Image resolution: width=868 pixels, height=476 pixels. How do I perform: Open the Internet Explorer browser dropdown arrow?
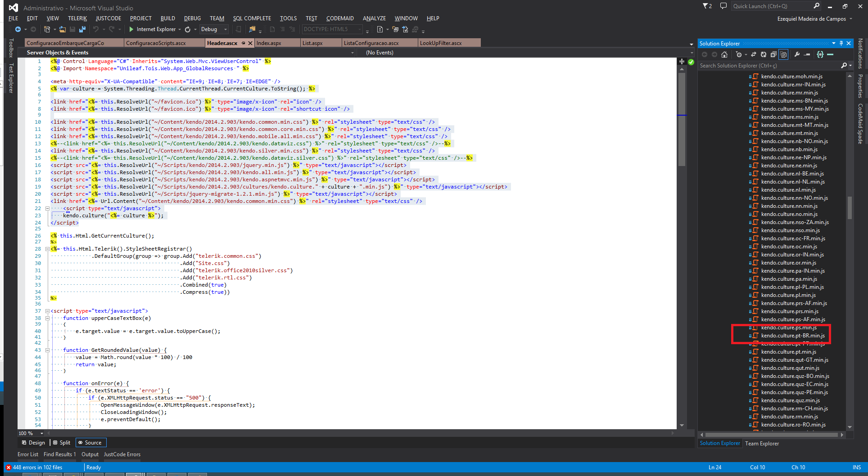pyautogui.click(x=180, y=30)
